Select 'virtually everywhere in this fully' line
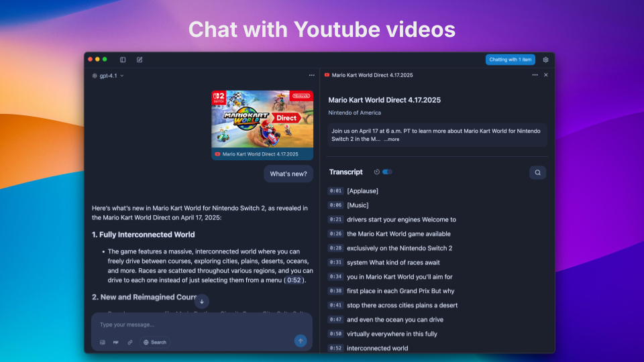 pyautogui.click(x=392, y=334)
